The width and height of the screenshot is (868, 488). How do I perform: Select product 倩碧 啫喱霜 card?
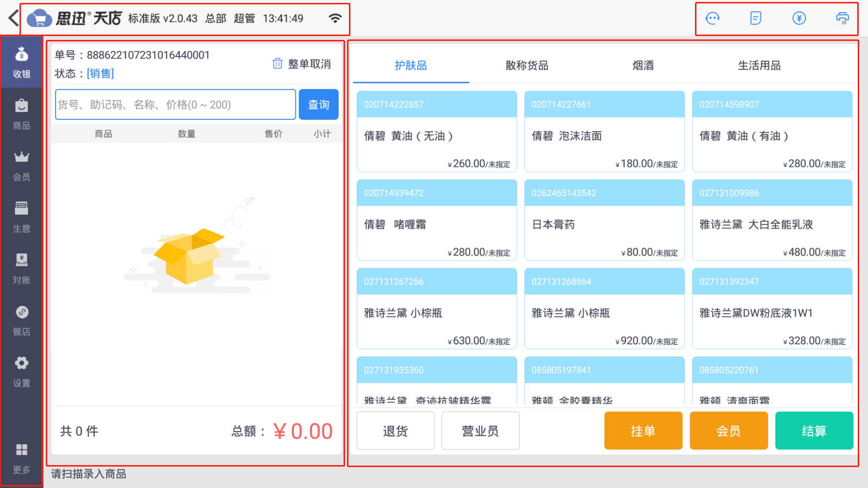pyautogui.click(x=437, y=220)
